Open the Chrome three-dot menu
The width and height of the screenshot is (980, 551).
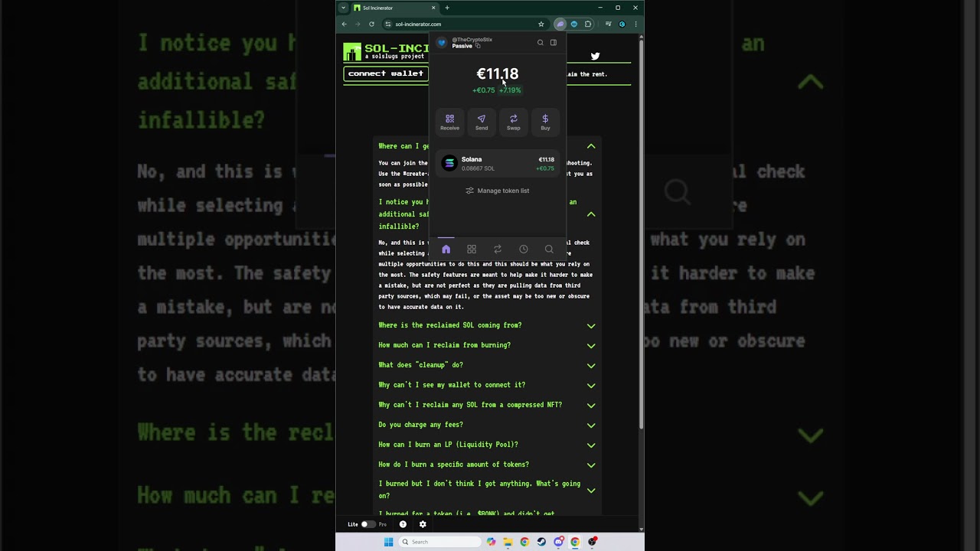[635, 24]
